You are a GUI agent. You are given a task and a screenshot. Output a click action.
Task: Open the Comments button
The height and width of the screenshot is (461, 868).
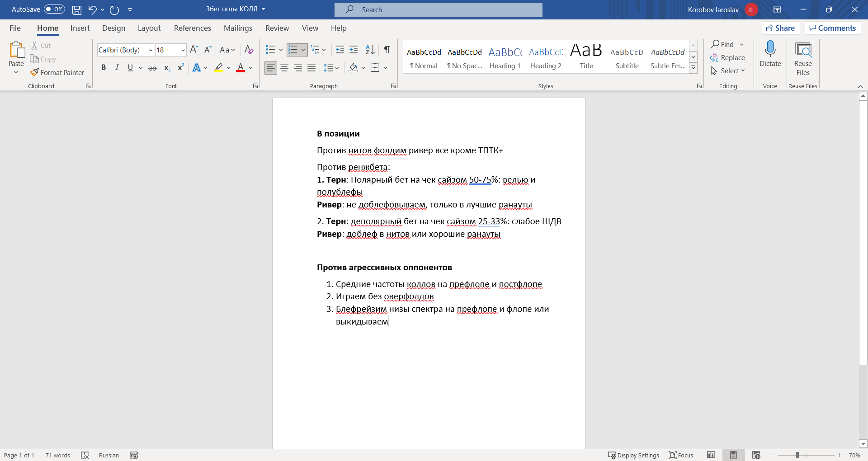(832, 28)
